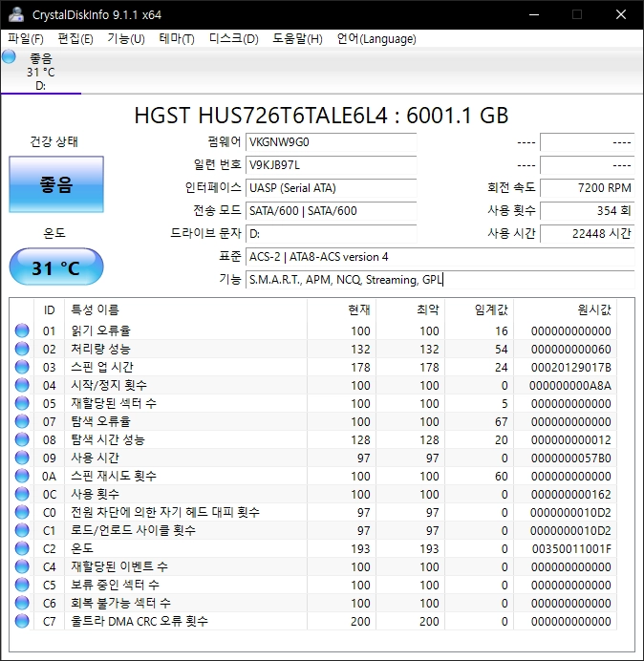Click status circle of row C2 온도

(x=22, y=548)
